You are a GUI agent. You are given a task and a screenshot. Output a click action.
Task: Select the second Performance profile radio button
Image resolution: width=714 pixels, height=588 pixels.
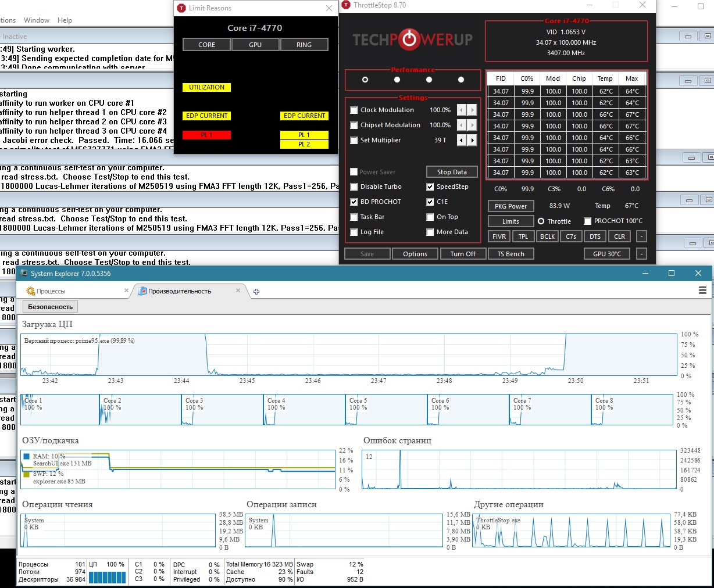pyautogui.click(x=397, y=80)
